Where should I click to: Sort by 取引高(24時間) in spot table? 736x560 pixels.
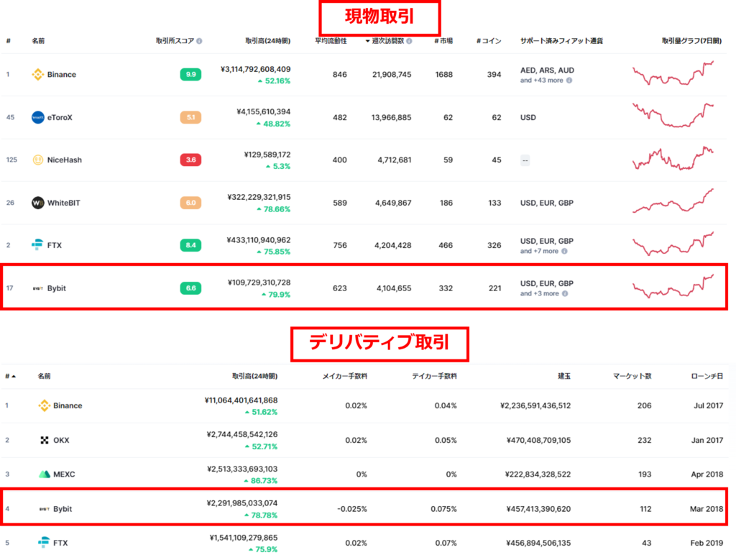click(x=267, y=41)
